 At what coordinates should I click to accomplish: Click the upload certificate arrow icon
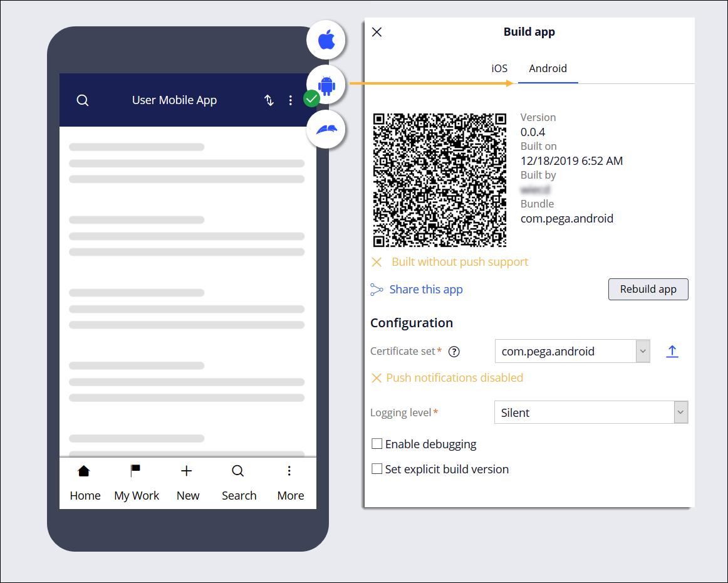click(672, 351)
